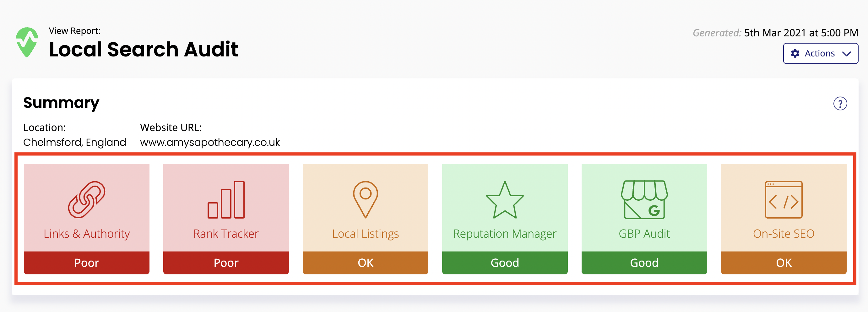Click the Rank Tracker label text

point(226,234)
